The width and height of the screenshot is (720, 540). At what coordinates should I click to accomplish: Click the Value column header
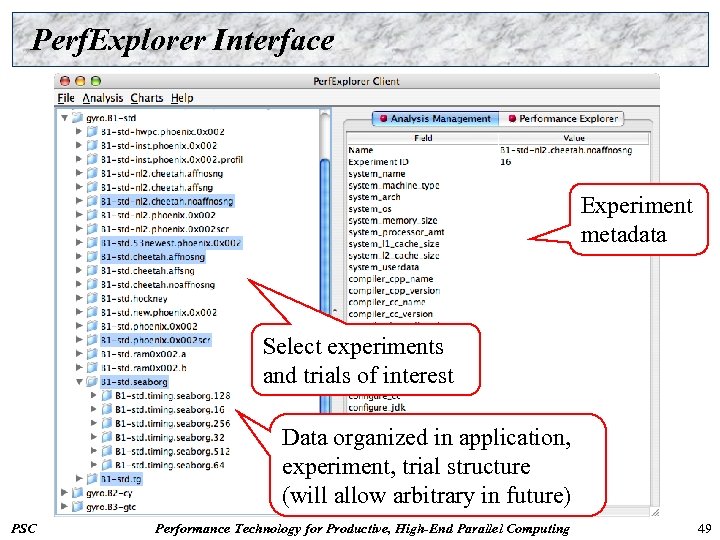(x=574, y=138)
